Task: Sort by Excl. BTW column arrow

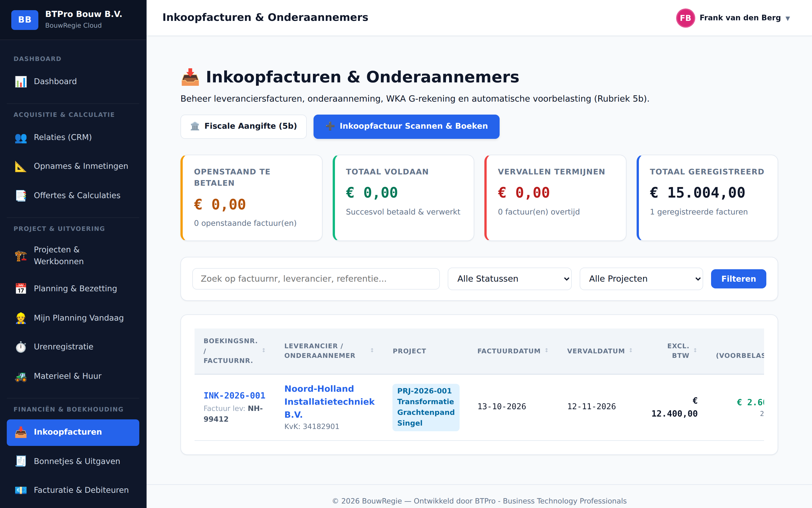Action: tap(695, 351)
